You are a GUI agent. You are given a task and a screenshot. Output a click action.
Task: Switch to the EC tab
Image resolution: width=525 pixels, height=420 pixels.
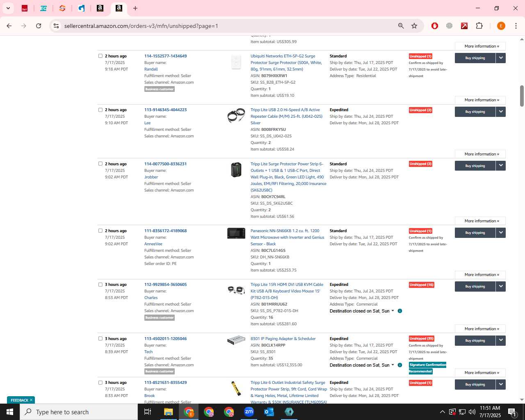pyautogui.click(x=43, y=8)
